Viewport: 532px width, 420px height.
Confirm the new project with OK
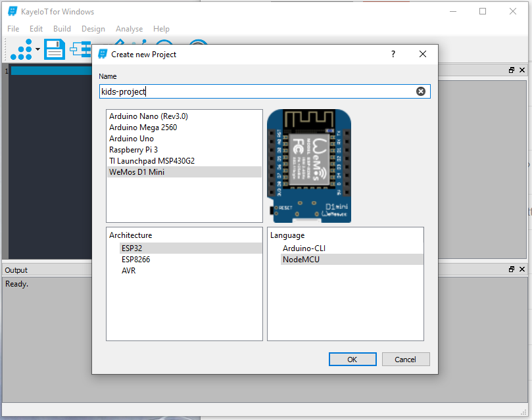pos(352,360)
